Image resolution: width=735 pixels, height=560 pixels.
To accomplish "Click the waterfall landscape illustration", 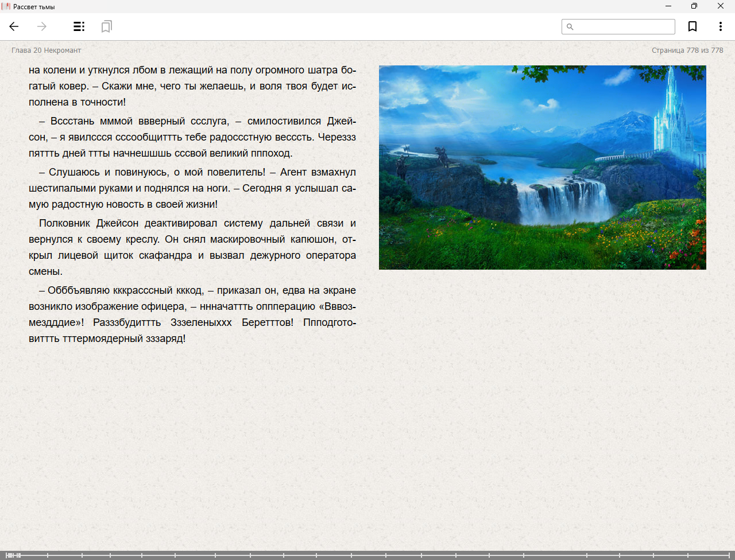I will pyautogui.click(x=542, y=167).
